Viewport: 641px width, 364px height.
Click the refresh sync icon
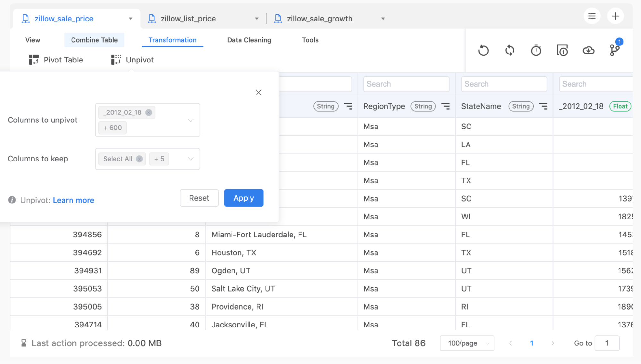510,50
